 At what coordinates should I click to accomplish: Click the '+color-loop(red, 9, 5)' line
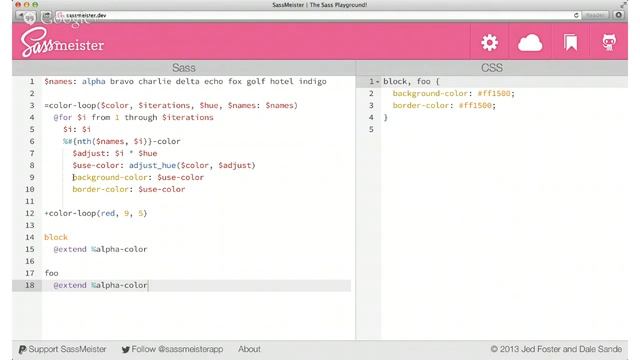pos(96,213)
